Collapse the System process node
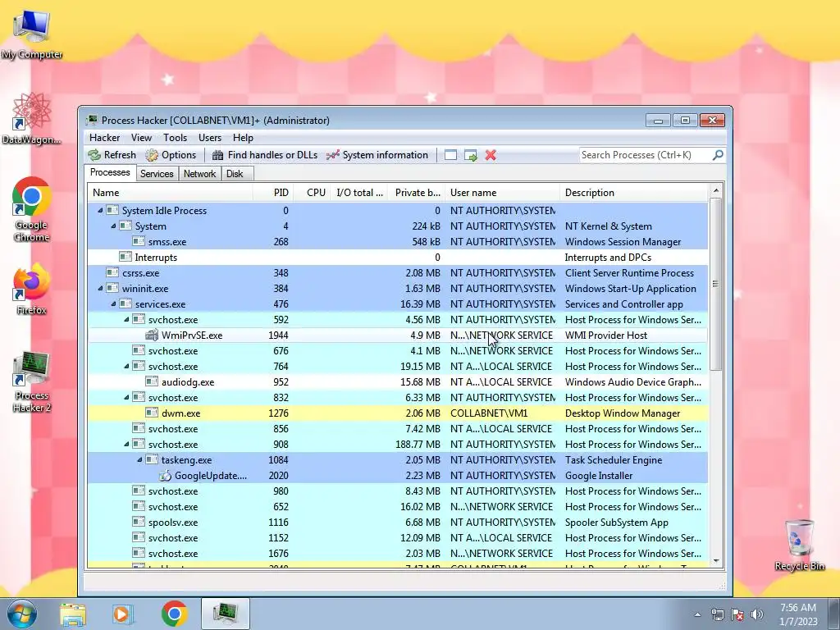Viewport: 840px width, 630px height. (x=113, y=226)
